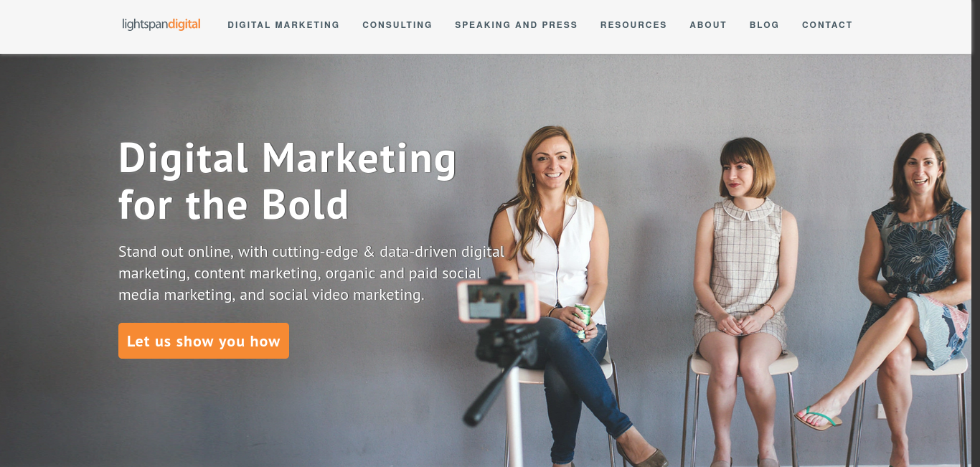Go to Speaking and Press page

(x=516, y=25)
